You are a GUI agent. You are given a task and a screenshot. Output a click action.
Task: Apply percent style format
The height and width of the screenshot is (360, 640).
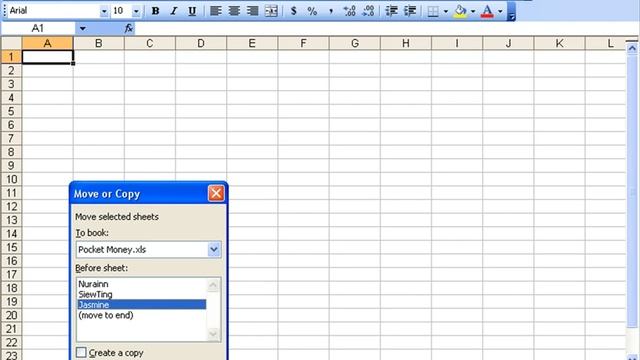click(312, 11)
